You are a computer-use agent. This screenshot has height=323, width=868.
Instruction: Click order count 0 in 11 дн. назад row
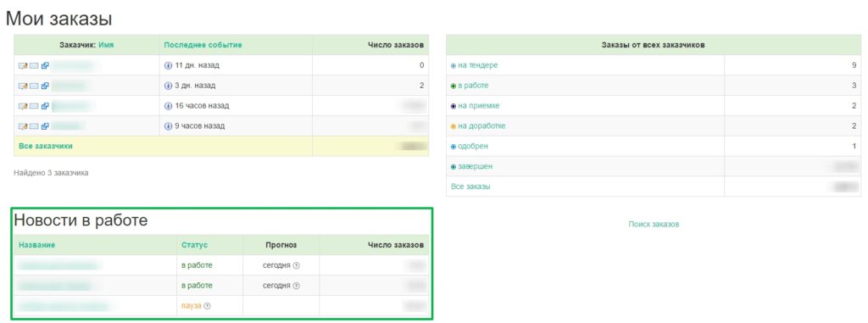point(422,65)
